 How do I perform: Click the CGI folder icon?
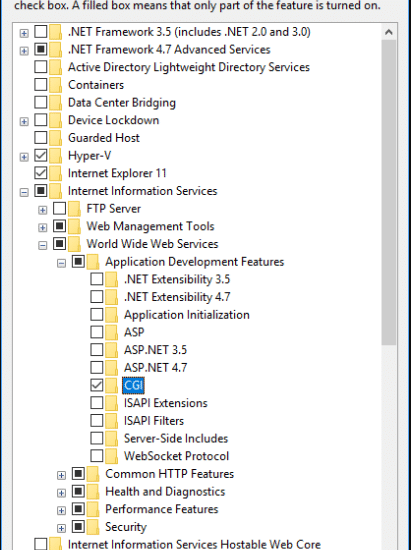point(112,385)
